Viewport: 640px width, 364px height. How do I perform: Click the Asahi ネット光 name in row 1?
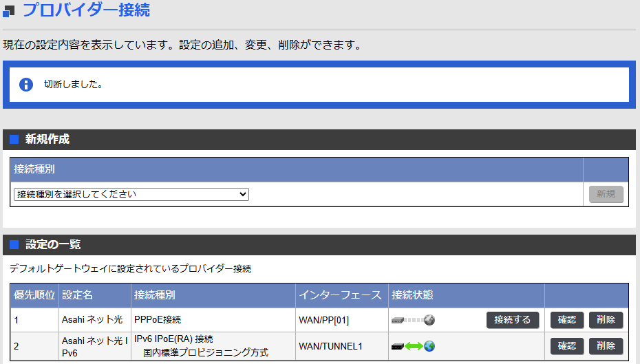[x=92, y=319]
